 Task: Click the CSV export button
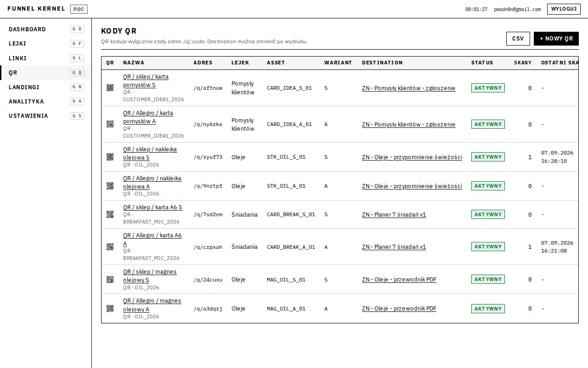(x=518, y=39)
